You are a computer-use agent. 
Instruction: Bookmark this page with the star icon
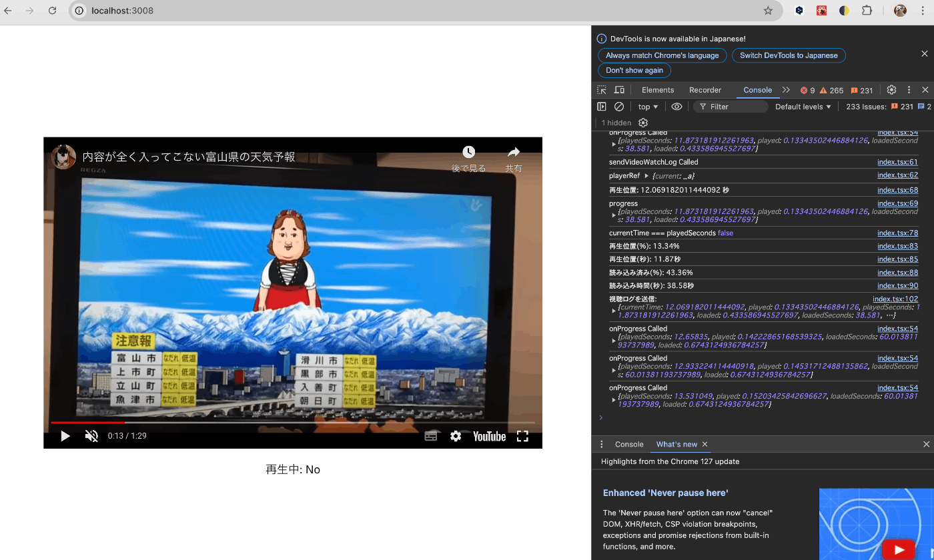pos(768,11)
